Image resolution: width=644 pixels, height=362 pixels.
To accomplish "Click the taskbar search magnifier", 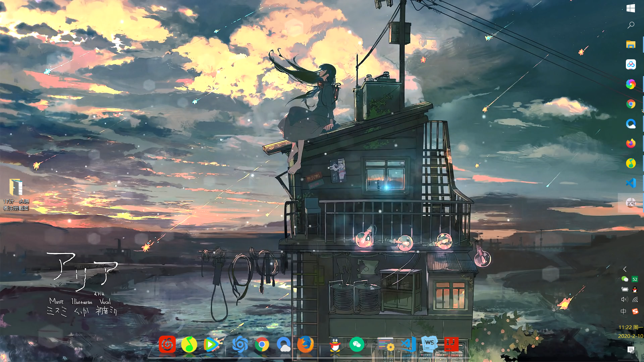I will [631, 25].
